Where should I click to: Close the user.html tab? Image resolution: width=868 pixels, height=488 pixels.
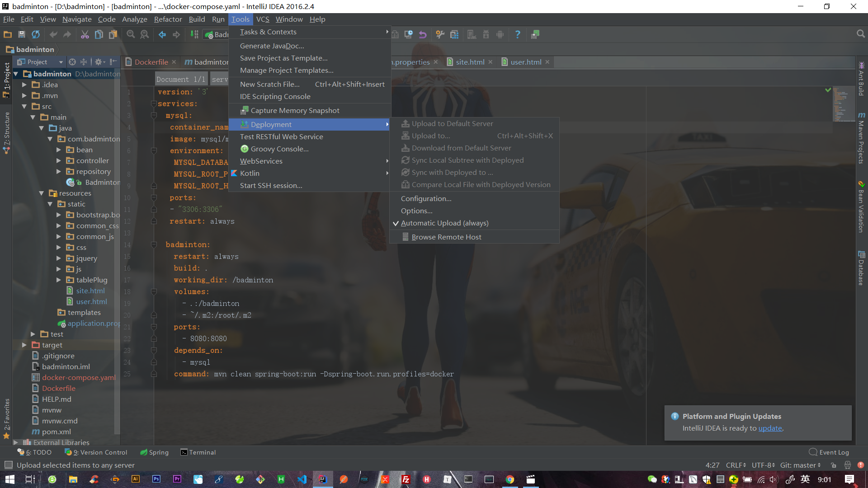(x=547, y=62)
